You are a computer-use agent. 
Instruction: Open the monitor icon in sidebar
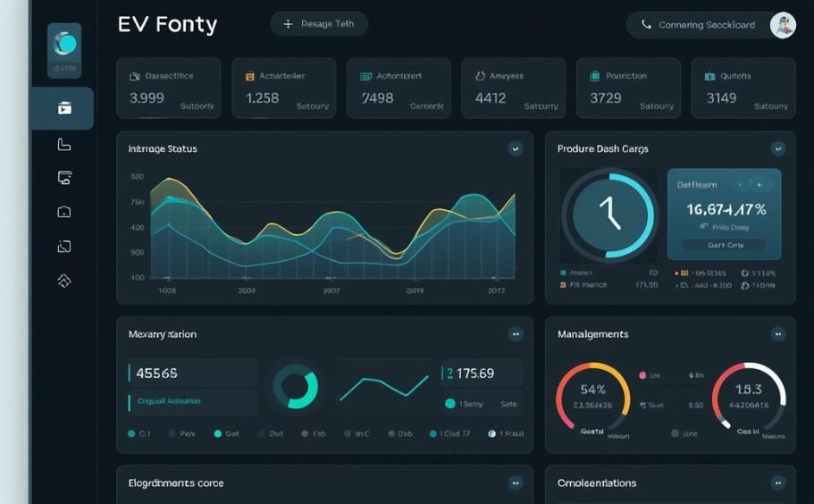click(64, 178)
